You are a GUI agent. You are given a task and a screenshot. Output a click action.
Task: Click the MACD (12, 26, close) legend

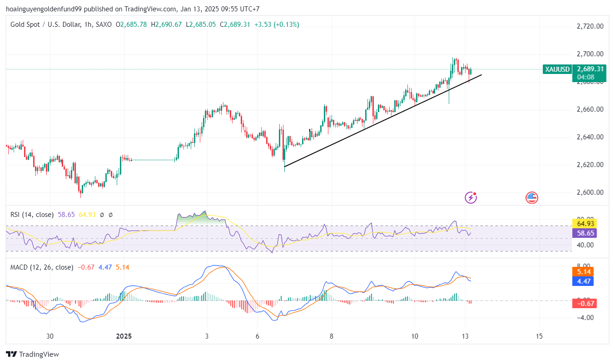click(x=41, y=267)
